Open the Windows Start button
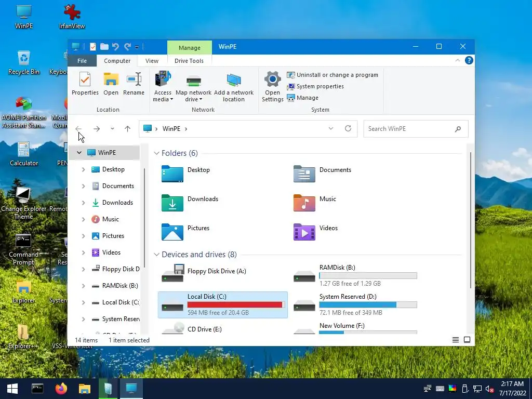The height and width of the screenshot is (399, 532). tap(12, 389)
